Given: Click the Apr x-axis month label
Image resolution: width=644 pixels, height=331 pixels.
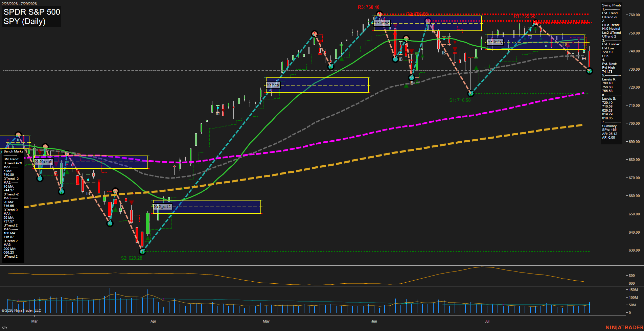Looking at the screenshot, I should click(153, 321).
